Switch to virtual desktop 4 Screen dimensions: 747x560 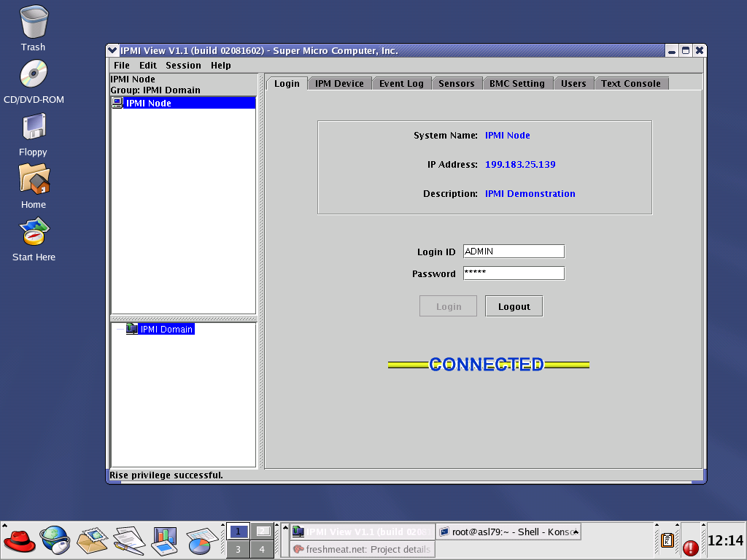[262, 549]
